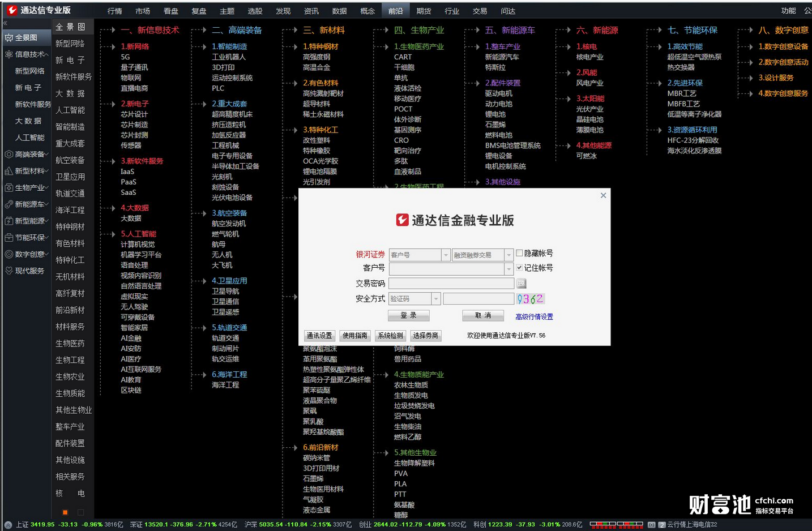The width and height of the screenshot is (812, 531).
Task: Click the 全景图 monitor icon in sidebar
Action: pyautogui.click(x=8, y=37)
